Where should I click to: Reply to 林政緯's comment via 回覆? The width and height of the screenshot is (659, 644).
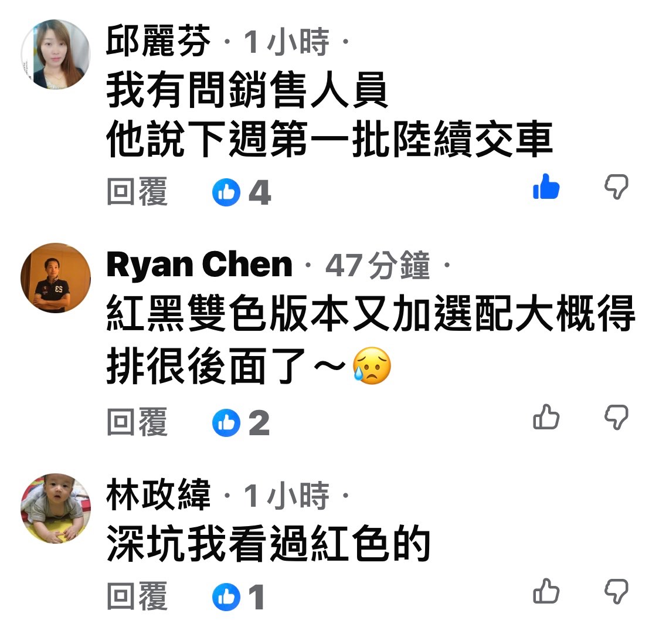137,596
